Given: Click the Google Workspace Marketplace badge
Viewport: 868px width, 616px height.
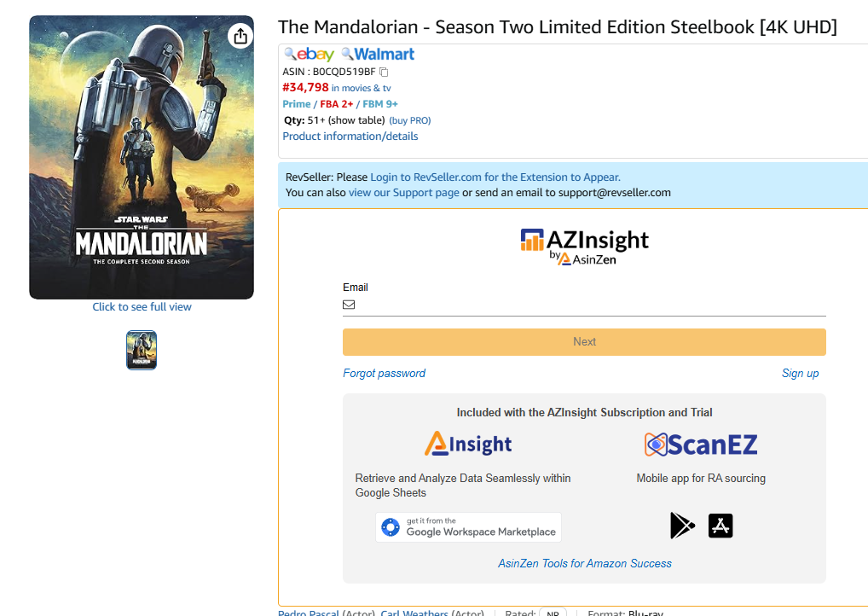Looking at the screenshot, I should coord(468,527).
